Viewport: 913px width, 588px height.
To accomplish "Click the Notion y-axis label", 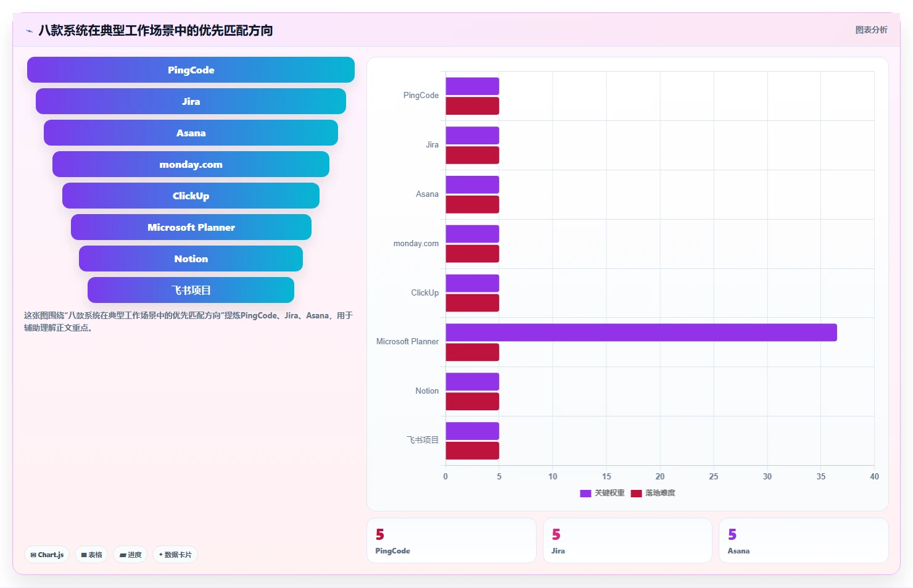I will [427, 391].
